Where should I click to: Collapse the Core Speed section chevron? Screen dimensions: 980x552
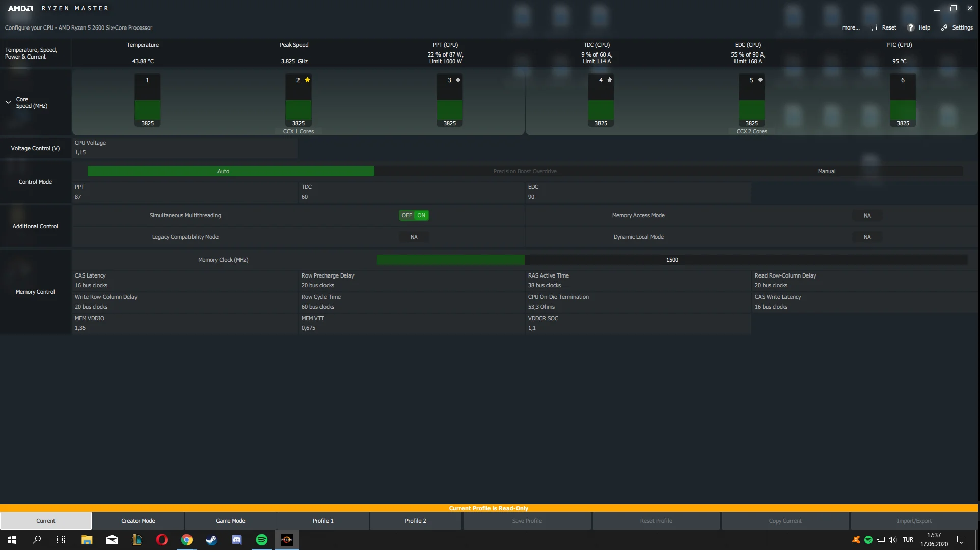coord(8,103)
